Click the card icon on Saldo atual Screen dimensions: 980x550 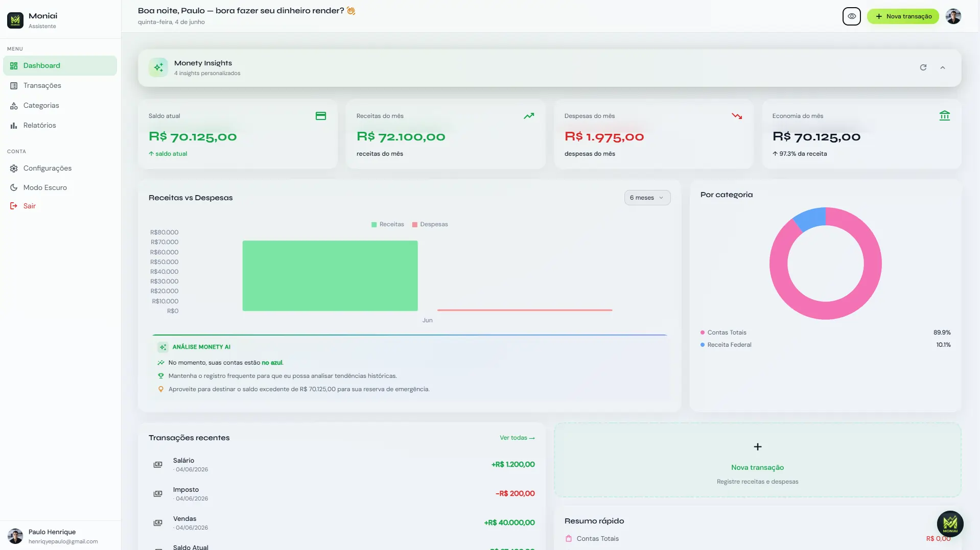tap(321, 116)
